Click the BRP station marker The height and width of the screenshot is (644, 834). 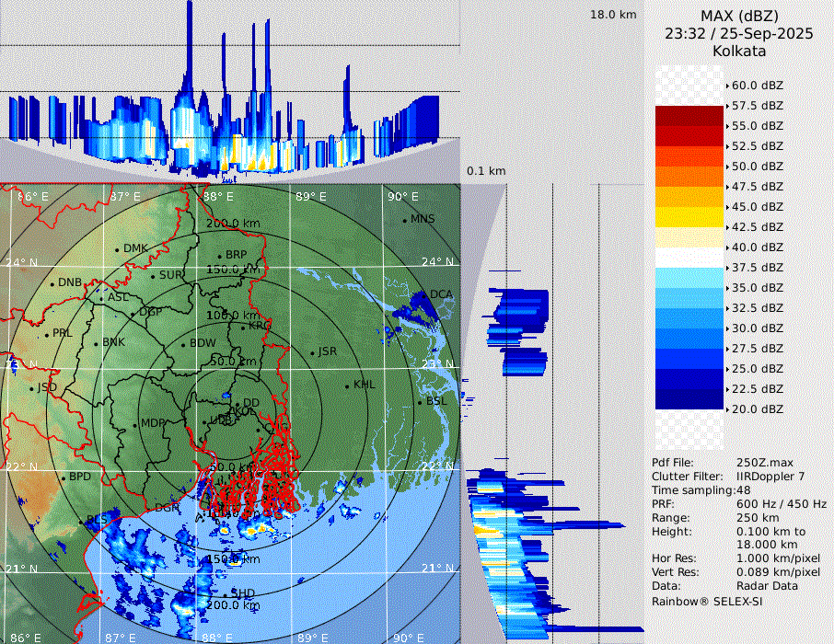220,256
